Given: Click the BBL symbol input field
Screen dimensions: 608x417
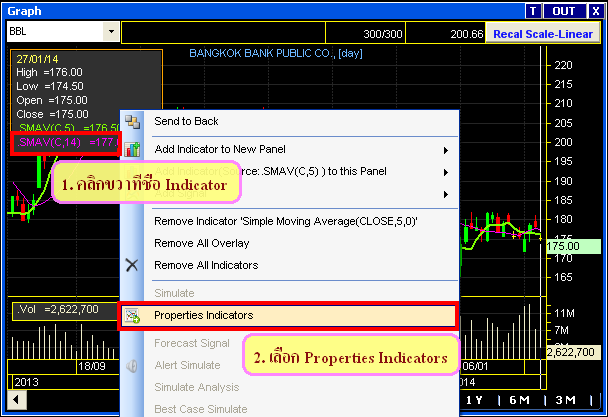Looking at the screenshot, I should point(55,31).
